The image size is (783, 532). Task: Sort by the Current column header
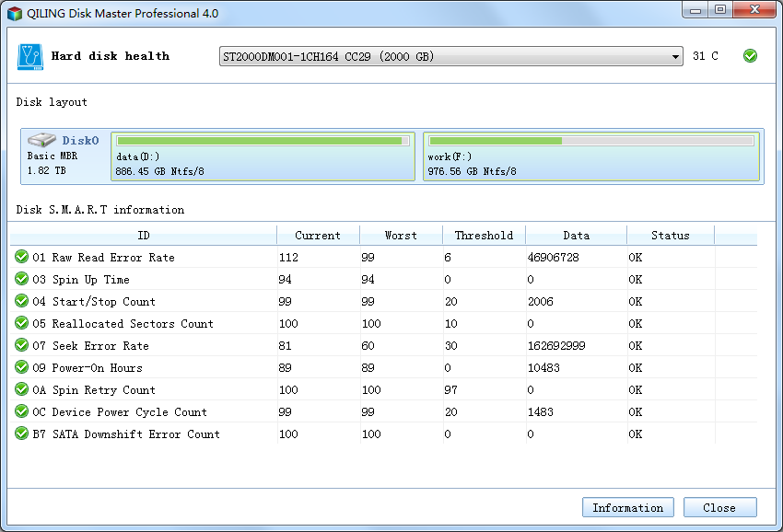tap(318, 235)
